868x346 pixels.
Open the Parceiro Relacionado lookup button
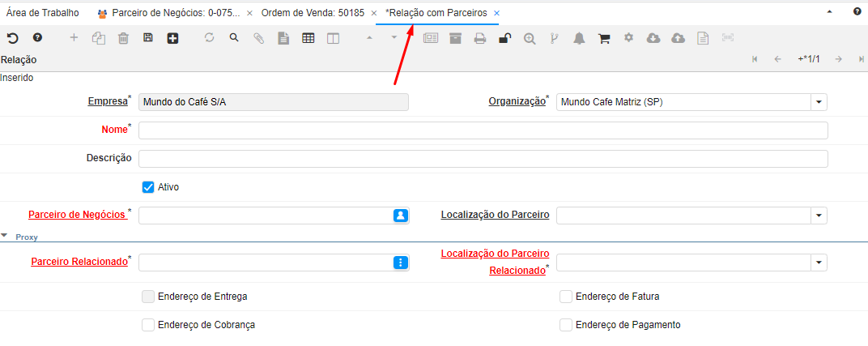(x=400, y=263)
